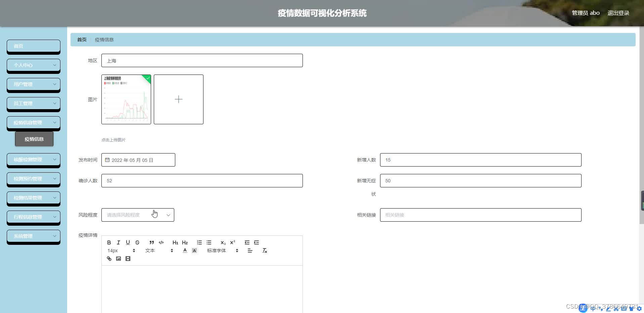Screen dimensions: 644x313
Task: Click the calendar icon in 发布时间 field
Action: (x=107, y=160)
